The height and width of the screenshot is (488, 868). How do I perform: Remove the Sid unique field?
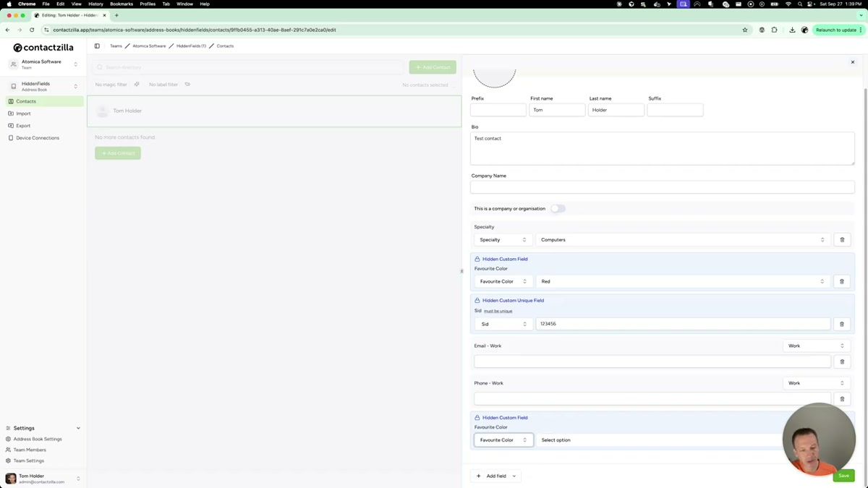pyautogui.click(x=841, y=324)
